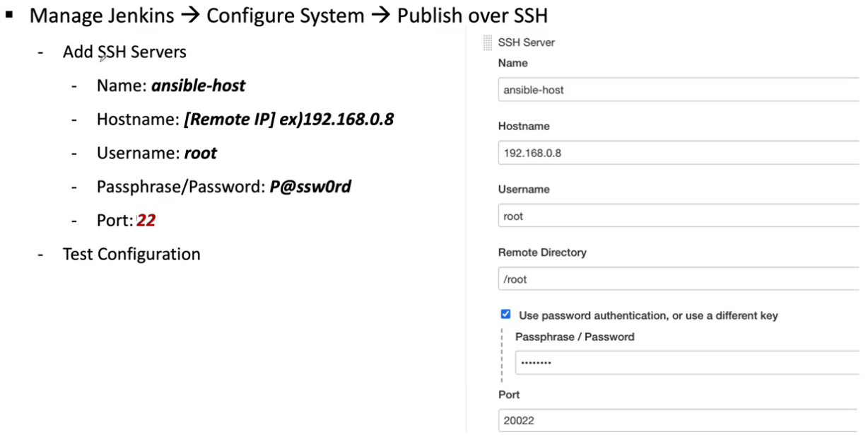
Task: Click the 'Use password authentication' label text
Action: click(648, 315)
